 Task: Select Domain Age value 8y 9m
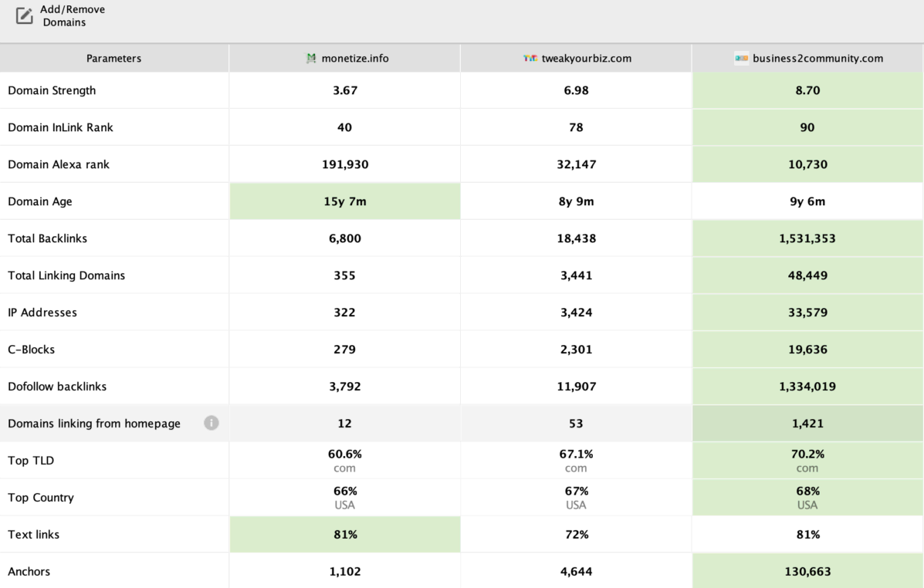[x=577, y=201]
